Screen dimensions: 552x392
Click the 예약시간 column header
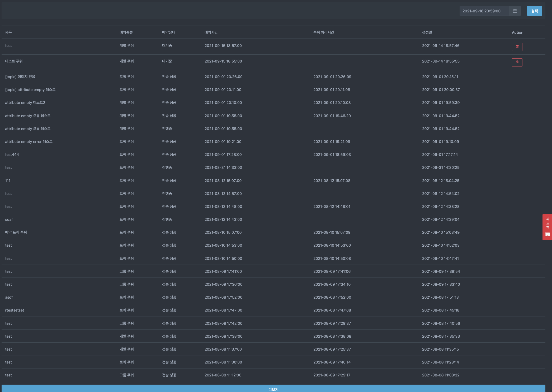click(211, 32)
